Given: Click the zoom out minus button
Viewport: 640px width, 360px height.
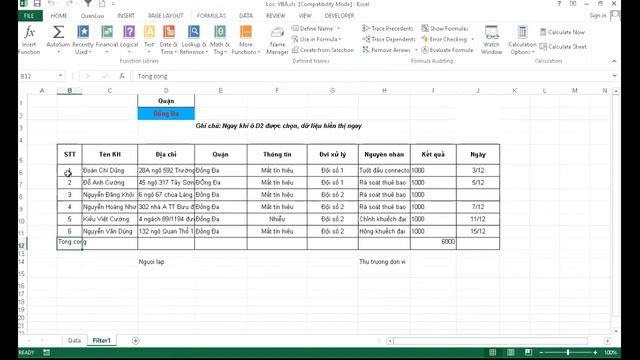Looking at the screenshot, I should (x=541, y=352).
